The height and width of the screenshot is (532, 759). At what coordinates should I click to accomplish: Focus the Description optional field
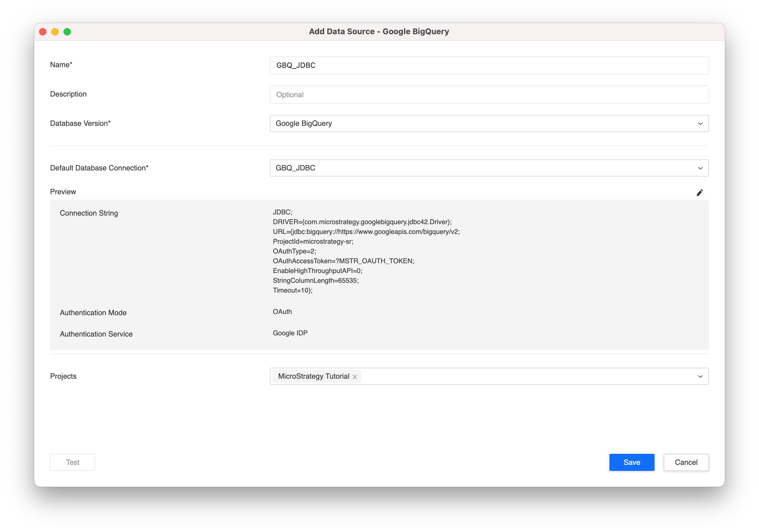pyautogui.click(x=488, y=95)
